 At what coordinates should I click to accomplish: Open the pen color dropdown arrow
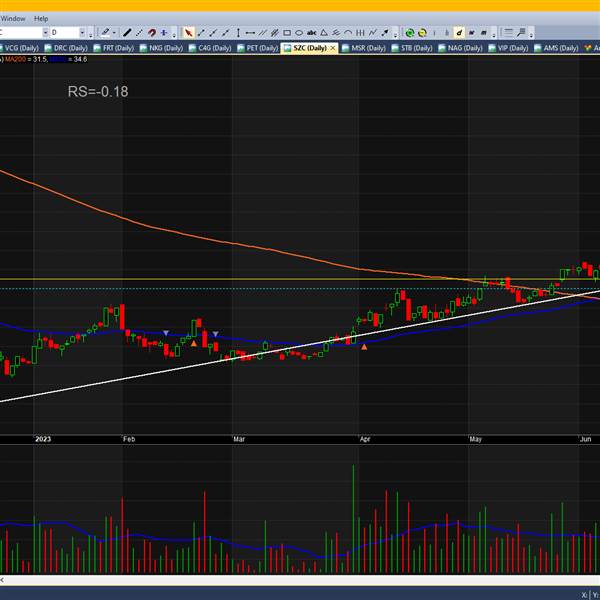[114, 33]
